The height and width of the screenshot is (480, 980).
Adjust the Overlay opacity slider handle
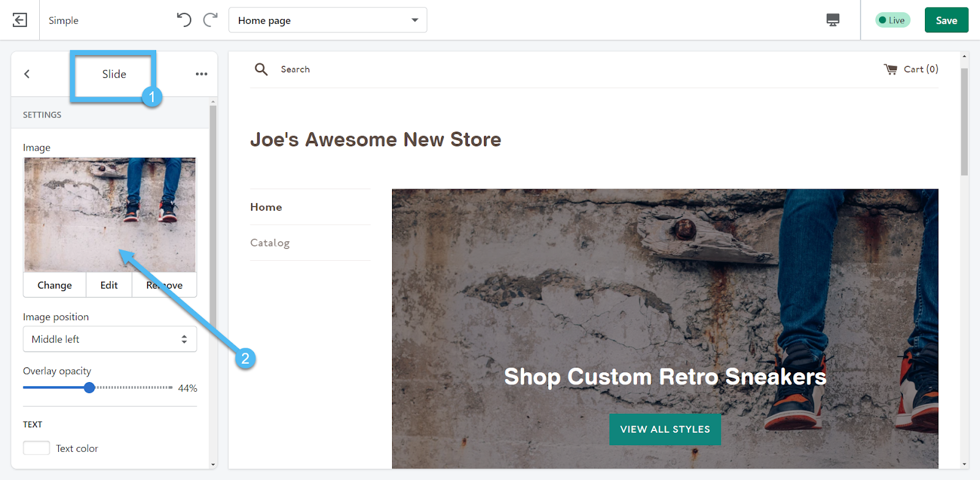click(x=89, y=388)
